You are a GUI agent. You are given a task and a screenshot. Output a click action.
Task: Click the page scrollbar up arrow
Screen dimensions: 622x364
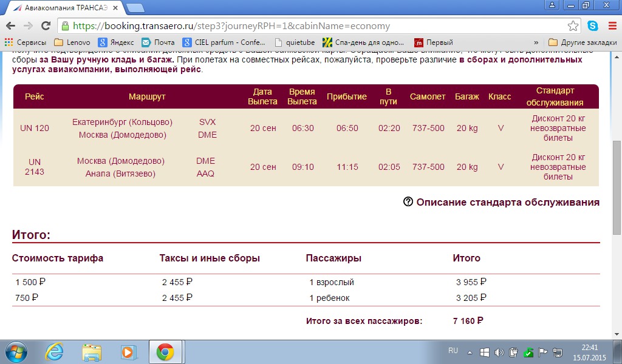click(x=617, y=57)
